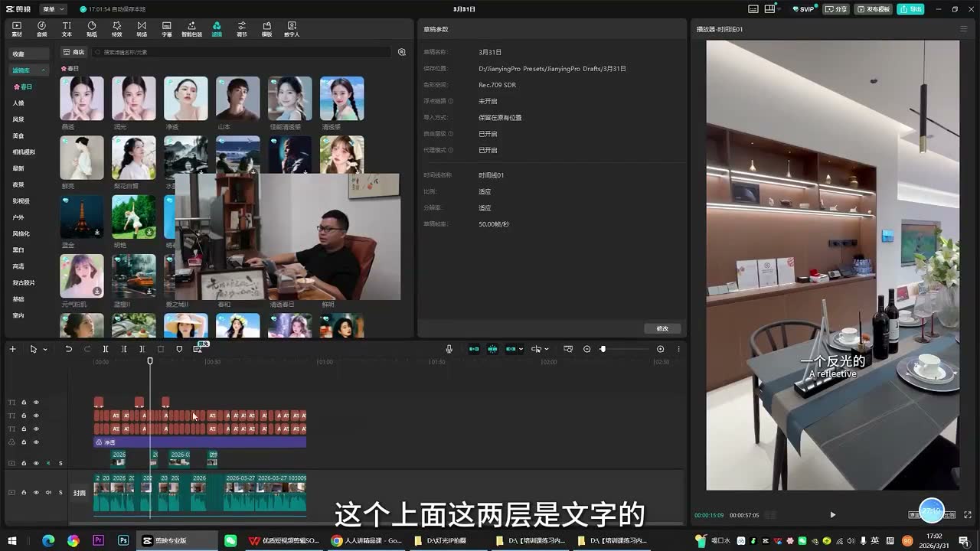The height and width of the screenshot is (551, 980).
Task: Apply the 净透 filter thumbnail
Action: (186, 98)
